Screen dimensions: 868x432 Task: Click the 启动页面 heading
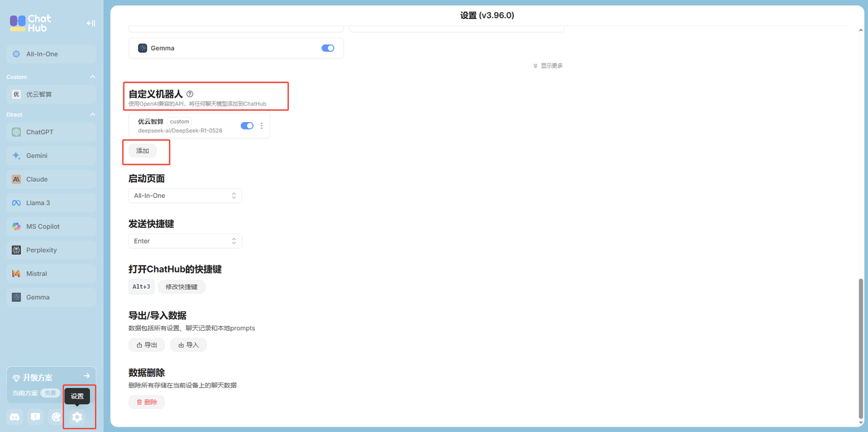146,178
